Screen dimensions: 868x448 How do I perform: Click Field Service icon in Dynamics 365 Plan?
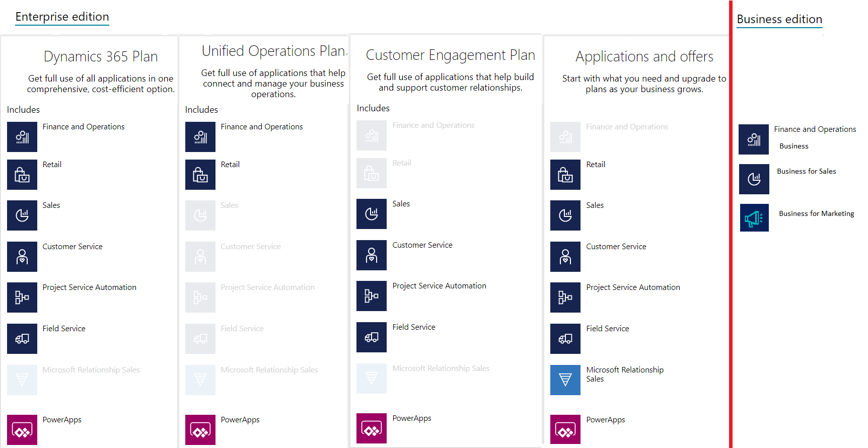(22, 339)
